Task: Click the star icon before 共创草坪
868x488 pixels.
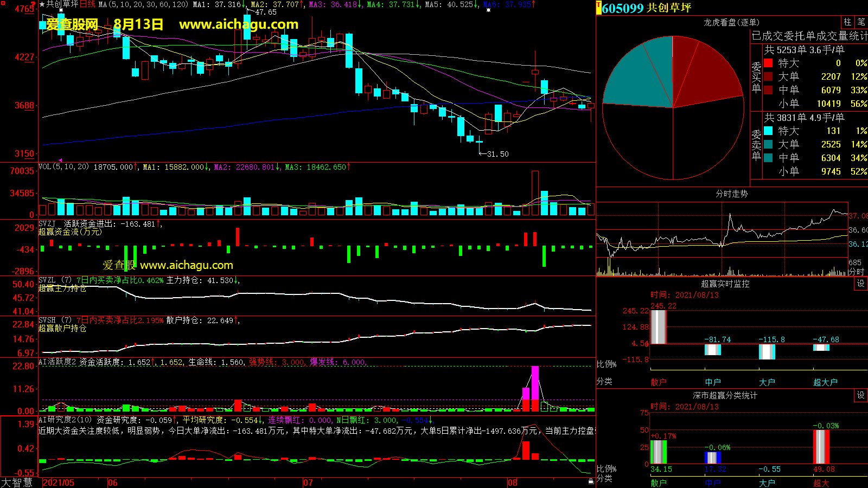Action: pyautogui.click(x=42, y=4)
